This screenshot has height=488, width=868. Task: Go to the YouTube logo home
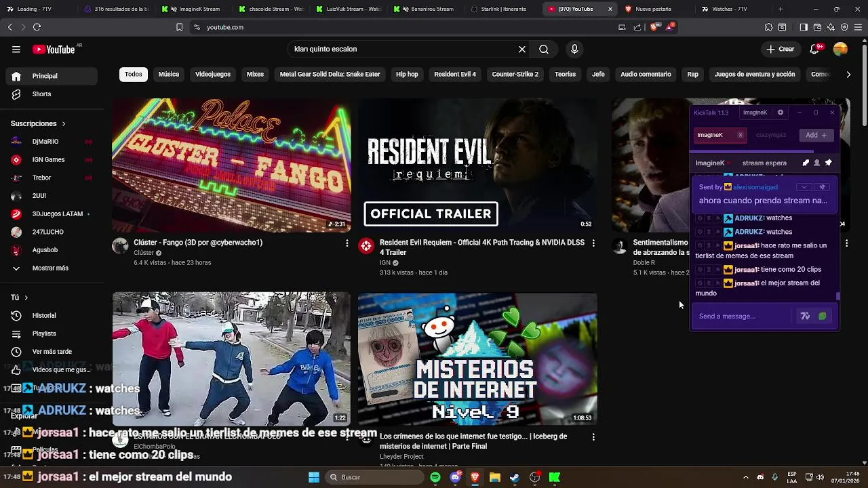click(x=54, y=49)
